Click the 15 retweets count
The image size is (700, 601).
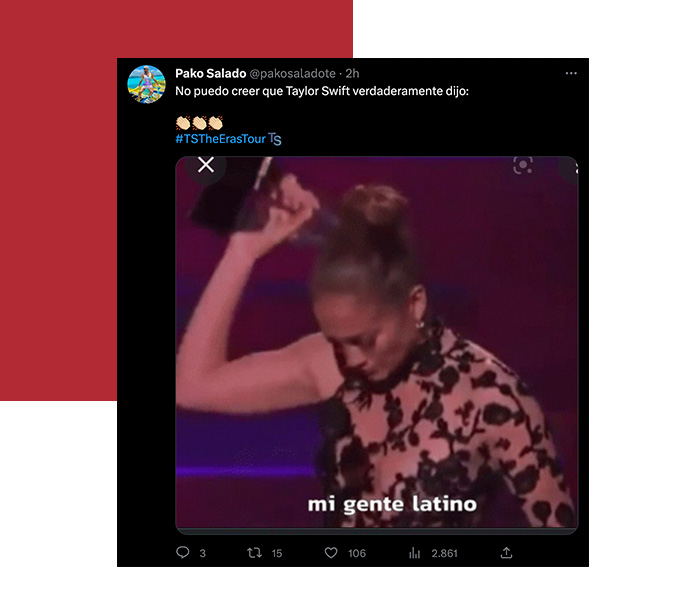[x=277, y=553]
